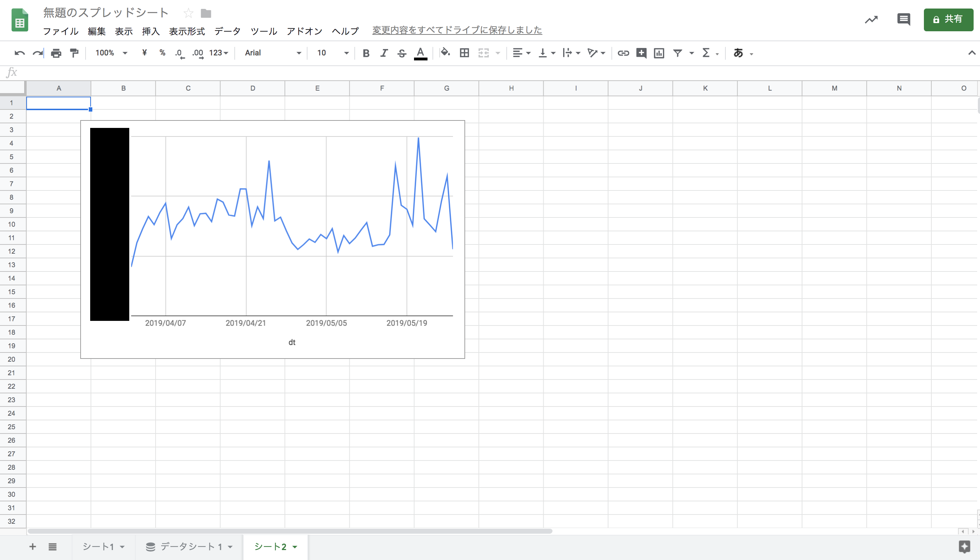Image resolution: width=980 pixels, height=560 pixels.
Task: Click the saved-to-Drive status link
Action: click(x=457, y=30)
